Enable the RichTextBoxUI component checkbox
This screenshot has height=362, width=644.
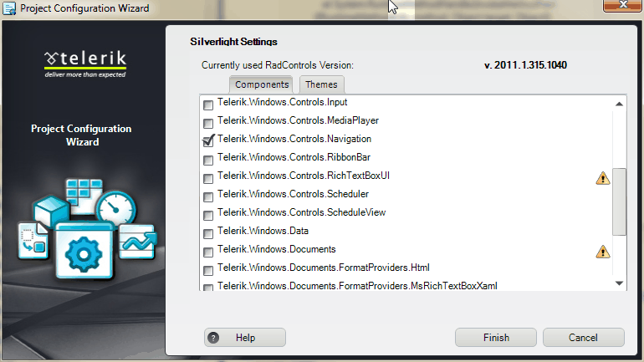[208, 178]
